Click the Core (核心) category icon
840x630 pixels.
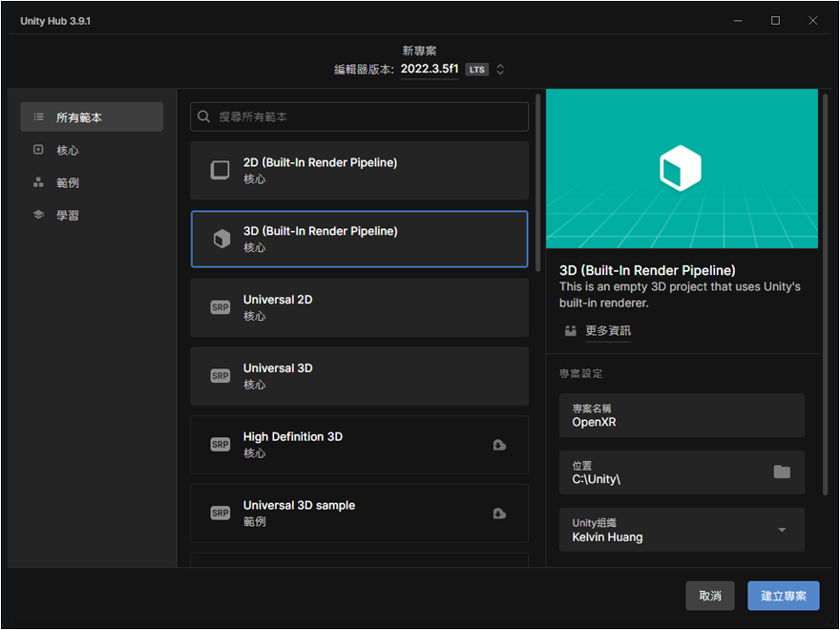click(38, 150)
